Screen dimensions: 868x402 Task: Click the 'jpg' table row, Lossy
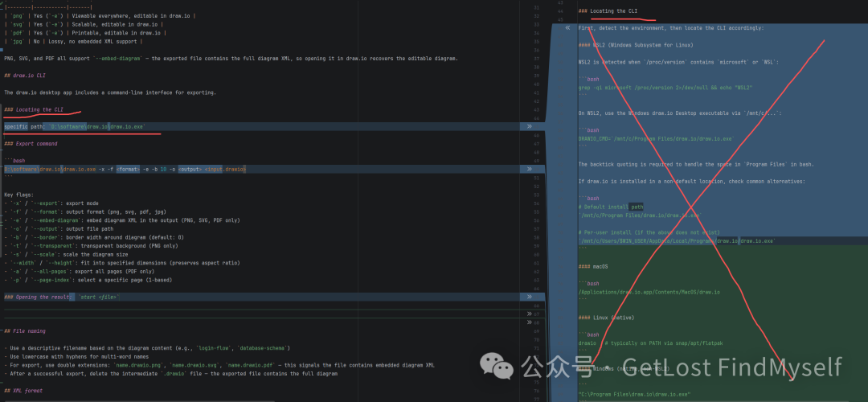(x=73, y=42)
